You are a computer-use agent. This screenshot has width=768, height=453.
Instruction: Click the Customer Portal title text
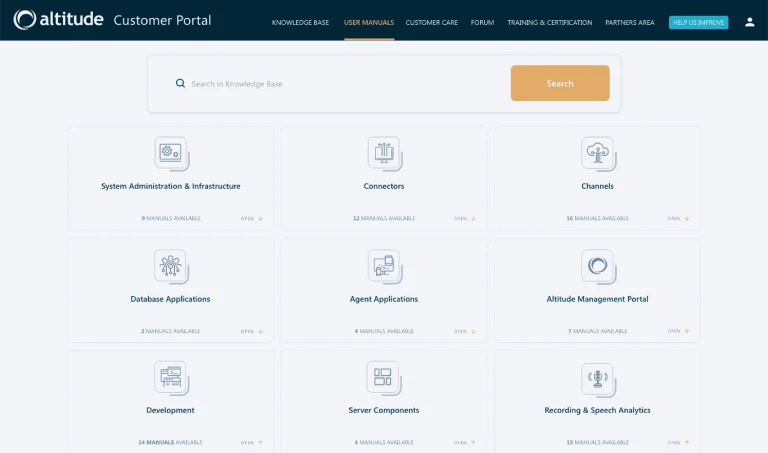(162, 20)
